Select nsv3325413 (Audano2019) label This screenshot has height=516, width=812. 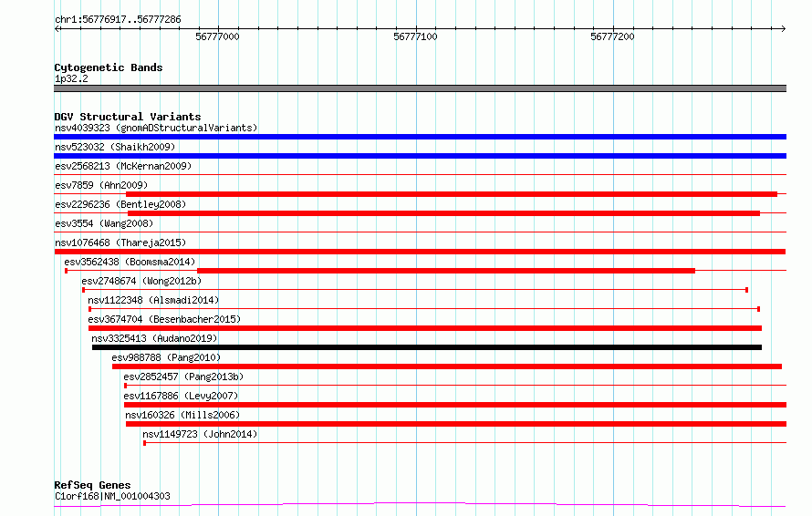point(154,338)
